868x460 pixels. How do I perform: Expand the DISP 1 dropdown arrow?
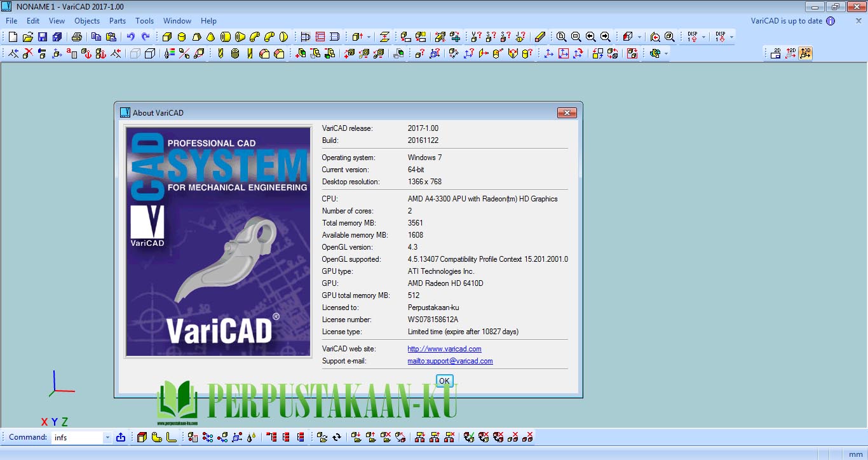pyautogui.click(x=703, y=37)
